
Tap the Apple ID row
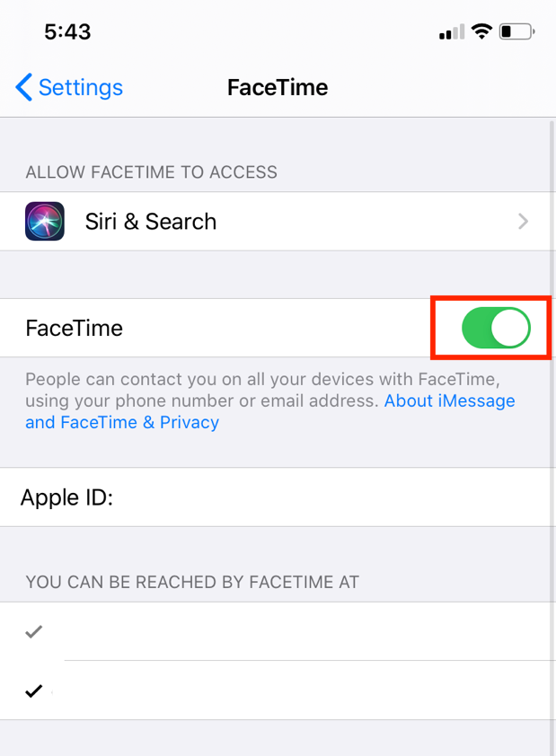269,497
